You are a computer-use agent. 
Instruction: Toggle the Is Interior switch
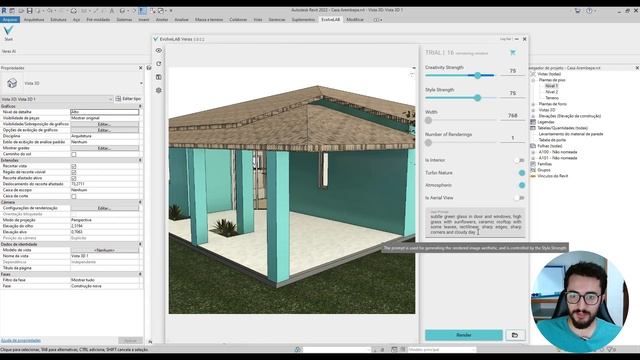point(519,160)
